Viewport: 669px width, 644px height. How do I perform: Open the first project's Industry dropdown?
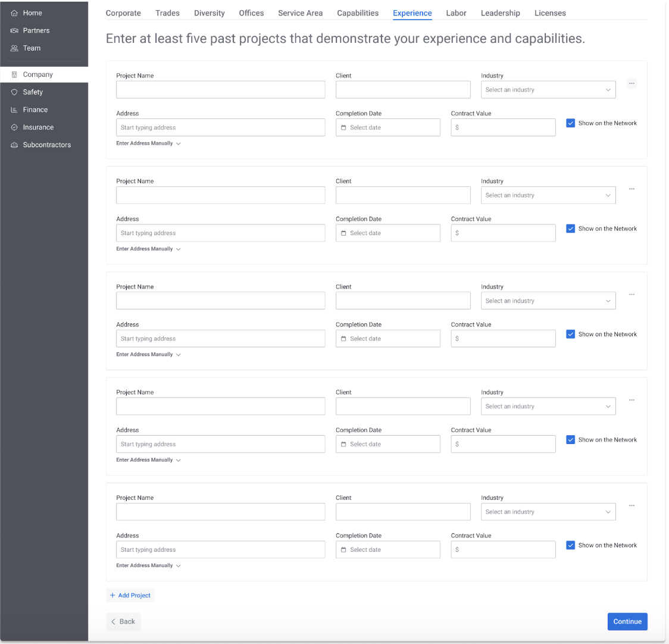click(x=548, y=90)
